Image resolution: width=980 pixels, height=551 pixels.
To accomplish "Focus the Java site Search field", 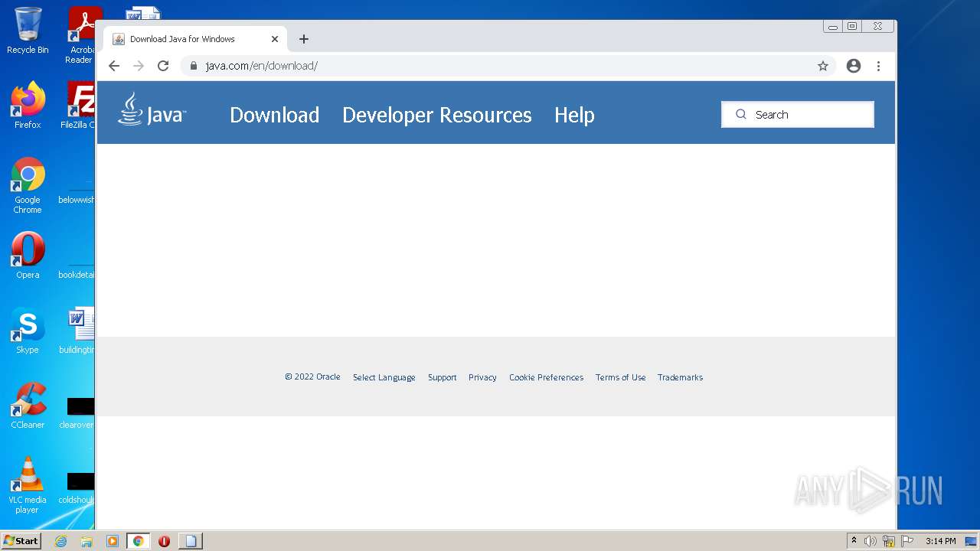I will [797, 114].
